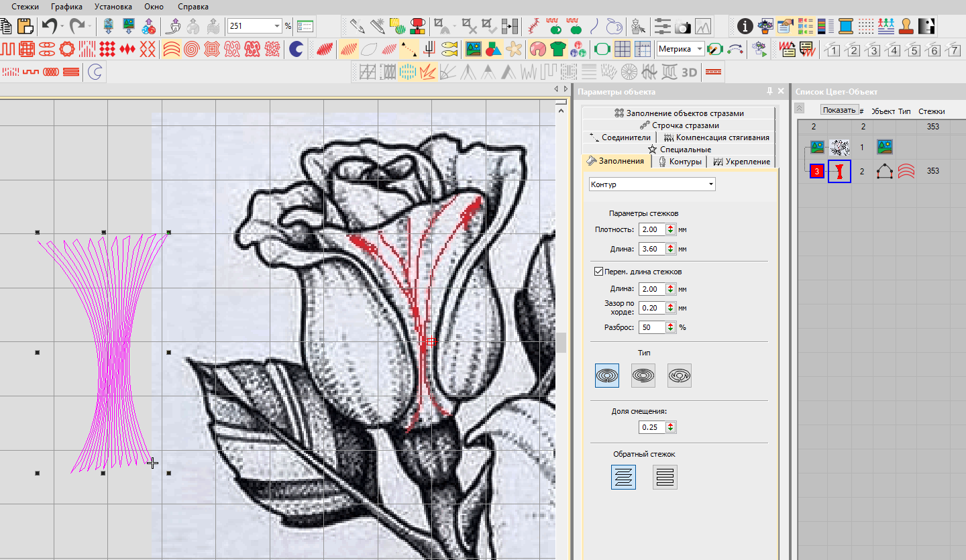
Task: Click the green T-shirt icon
Action: tap(557, 49)
